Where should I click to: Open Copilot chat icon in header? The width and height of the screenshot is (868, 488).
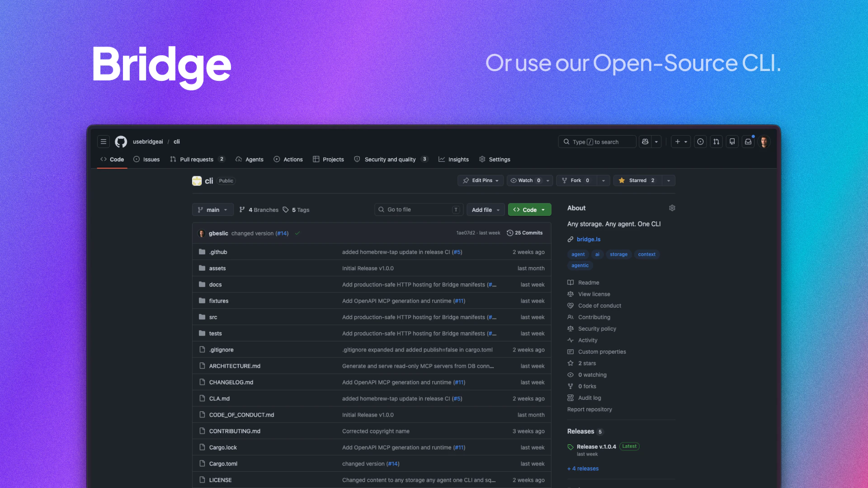tap(645, 141)
